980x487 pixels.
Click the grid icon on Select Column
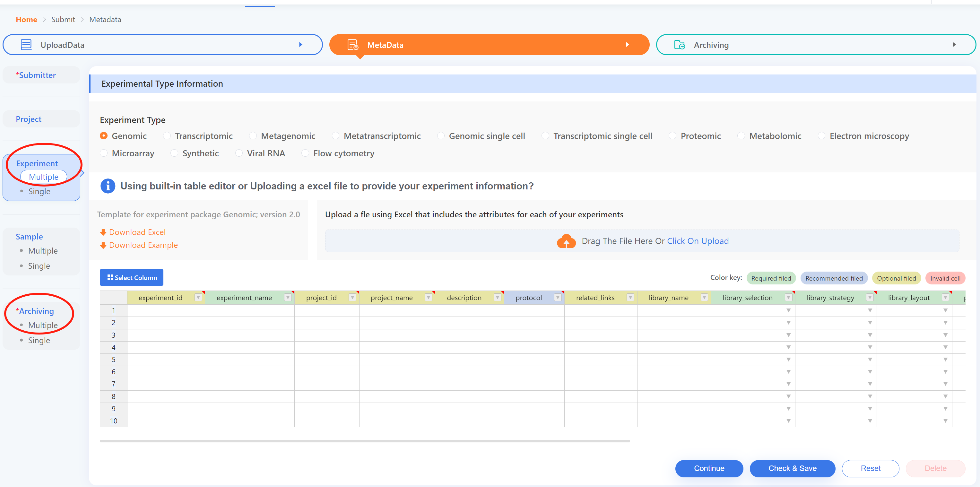pos(110,277)
